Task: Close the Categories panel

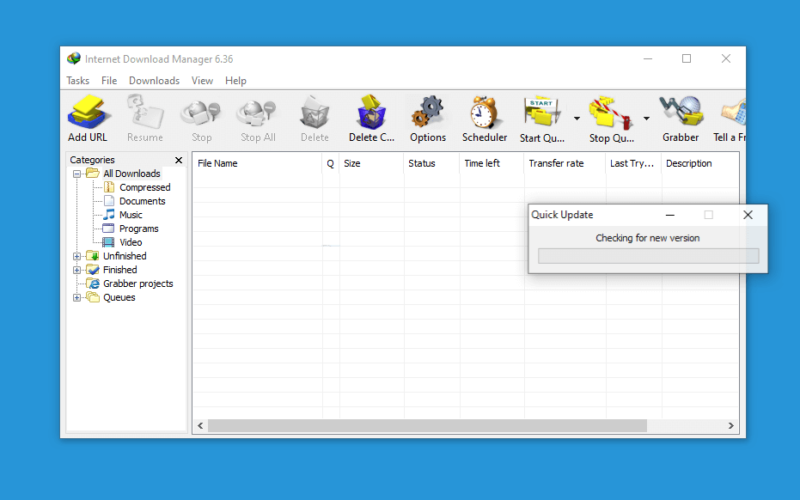Action: (179, 160)
